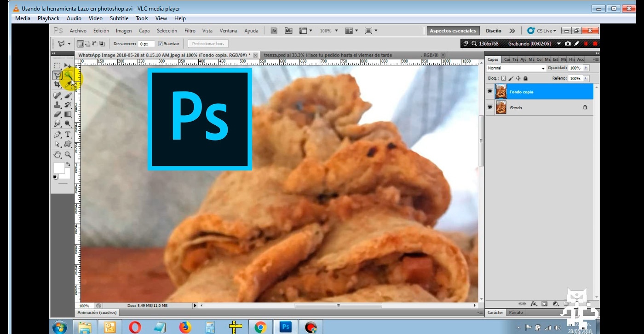
Task: Select the Spot Healing Brush tool
Action: coord(57,96)
